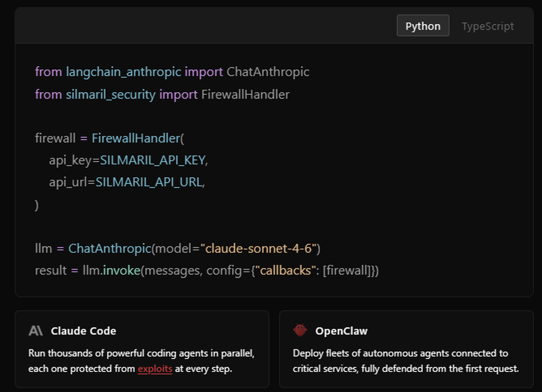Viewport: 542px width, 392px height.
Task: Switch to the Python tab
Action: pyautogui.click(x=423, y=25)
